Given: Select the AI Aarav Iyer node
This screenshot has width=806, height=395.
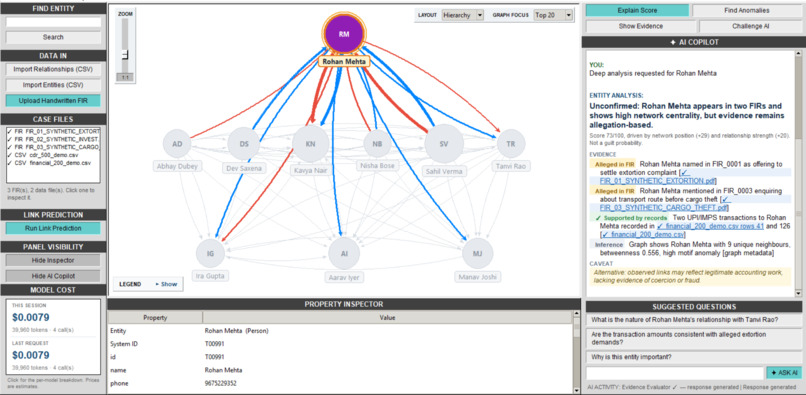Looking at the screenshot, I should pos(344,254).
